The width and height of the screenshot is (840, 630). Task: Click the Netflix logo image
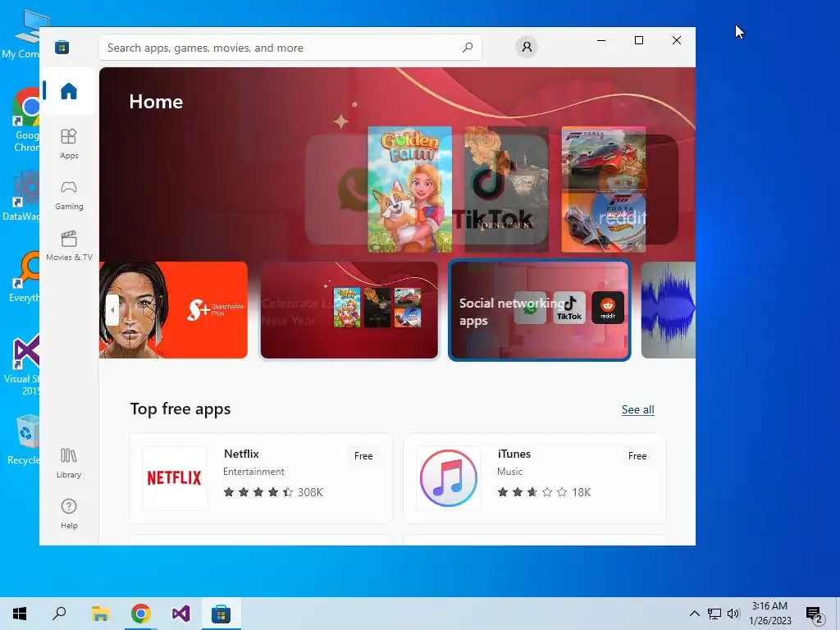click(x=174, y=478)
